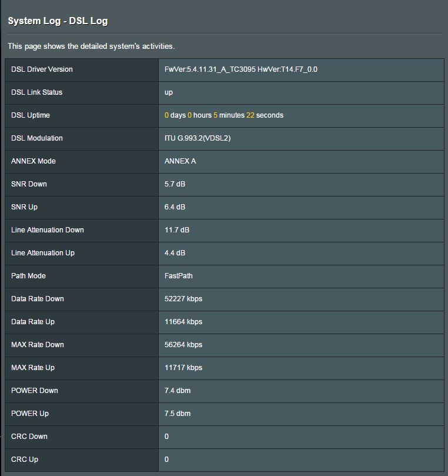Screen dimensions: 448x476
Task: Click the 'POWER Down' label
Action: (x=35, y=391)
